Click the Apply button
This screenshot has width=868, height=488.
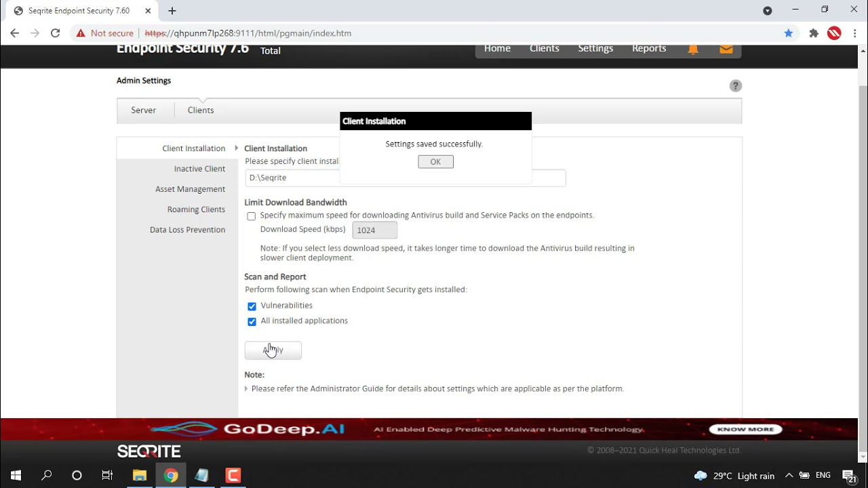point(273,350)
